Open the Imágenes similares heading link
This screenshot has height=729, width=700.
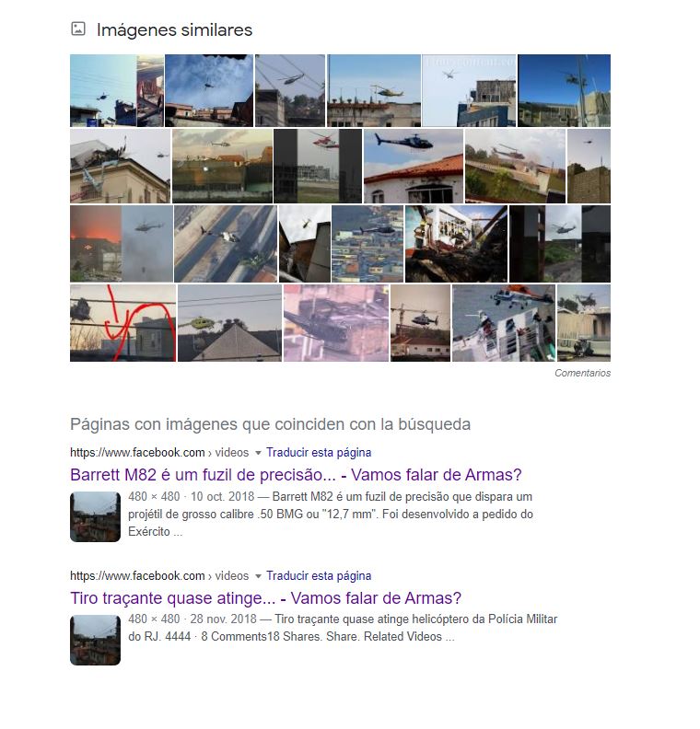click(x=174, y=29)
